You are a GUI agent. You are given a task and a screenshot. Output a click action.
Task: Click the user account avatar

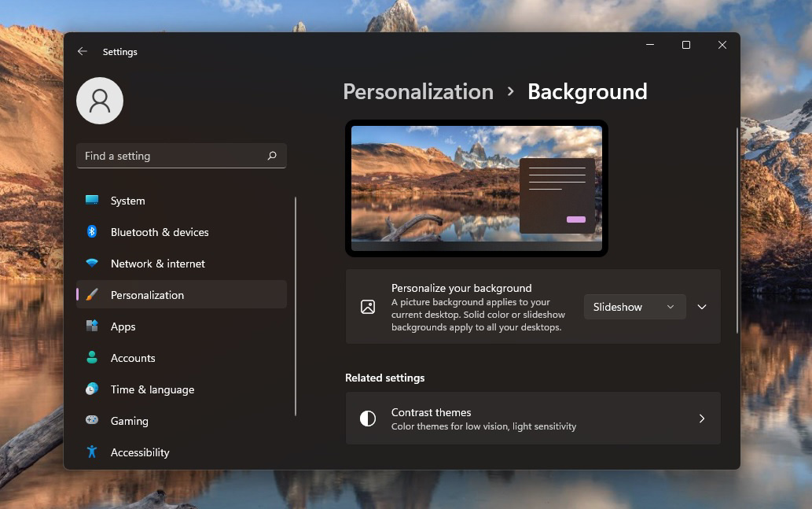point(100,101)
